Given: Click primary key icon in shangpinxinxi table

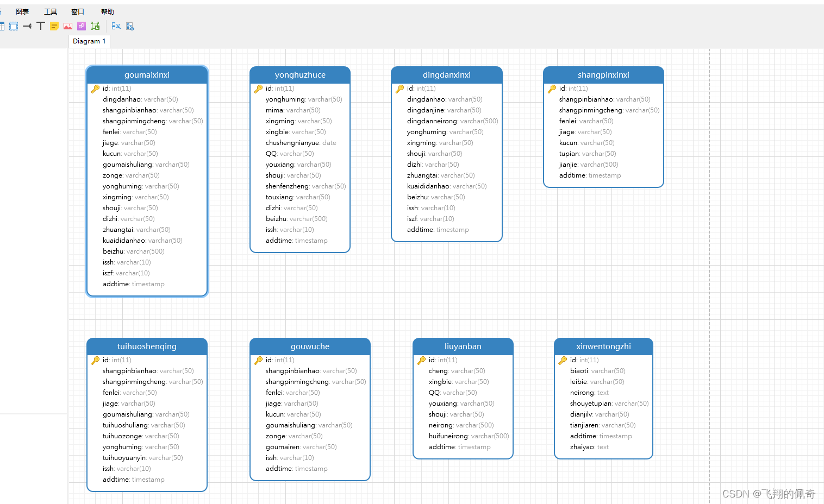Looking at the screenshot, I should click(552, 89).
